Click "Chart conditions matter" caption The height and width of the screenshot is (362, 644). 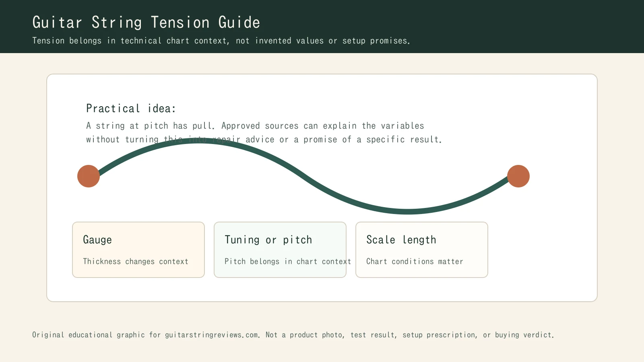click(415, 261)
